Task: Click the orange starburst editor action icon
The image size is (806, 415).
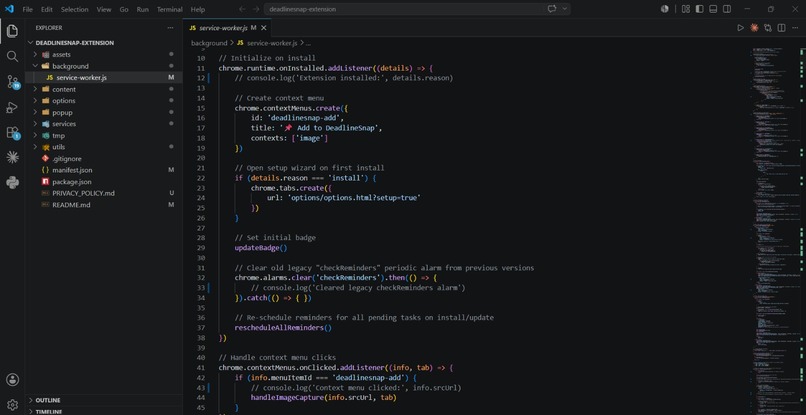Action: pos(754,28)
